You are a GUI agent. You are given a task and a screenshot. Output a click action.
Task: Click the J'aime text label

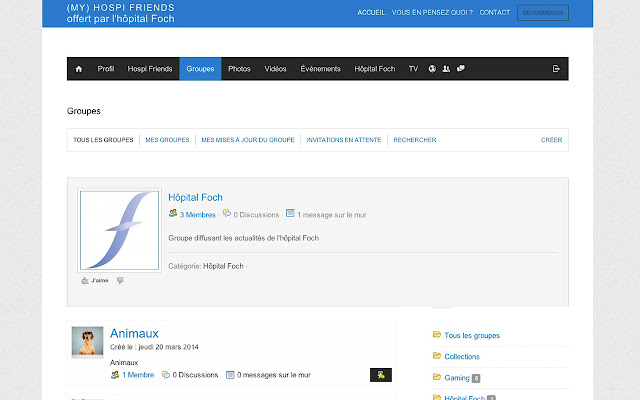point(100,280)
